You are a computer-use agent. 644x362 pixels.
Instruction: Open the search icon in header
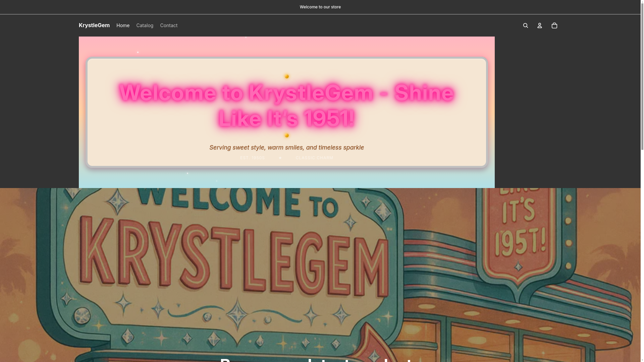click(526, 25)
